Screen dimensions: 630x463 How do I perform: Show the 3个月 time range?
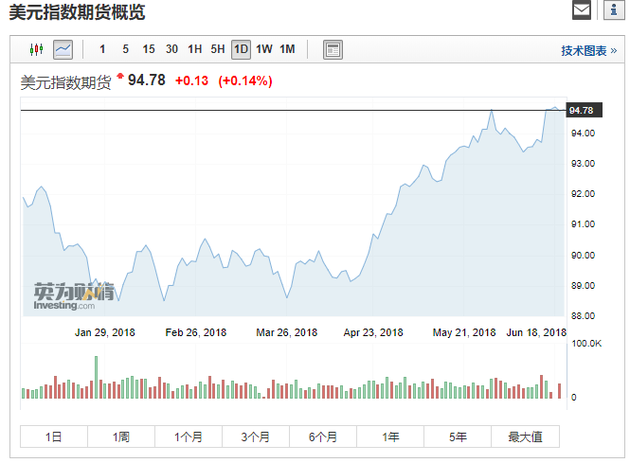[x=255, y=437]
